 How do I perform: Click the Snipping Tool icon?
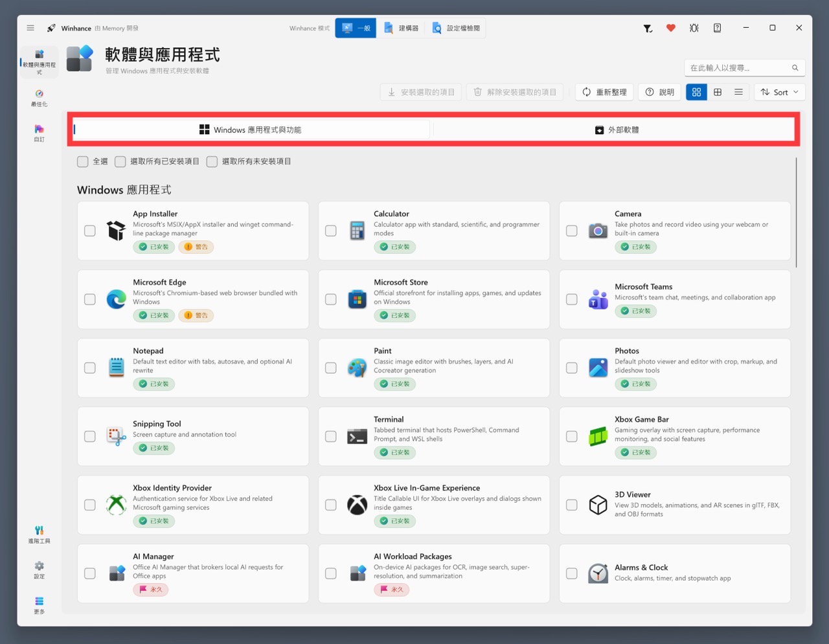click(x=117, y=436)
